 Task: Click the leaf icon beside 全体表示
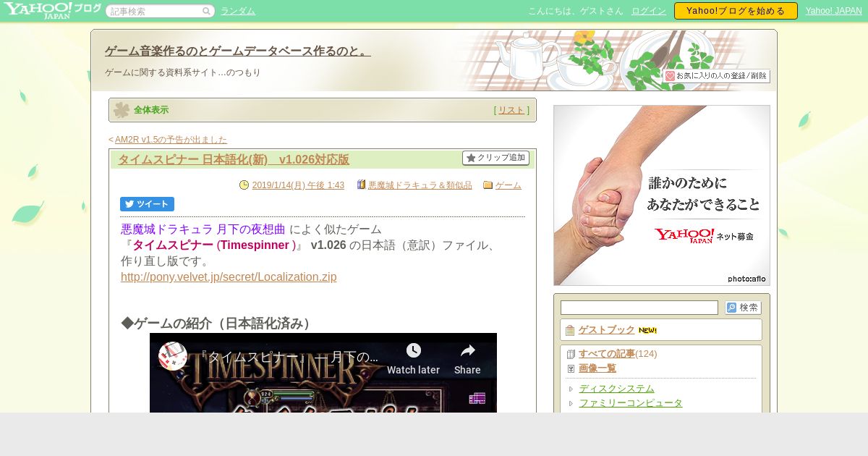(122, 110)
